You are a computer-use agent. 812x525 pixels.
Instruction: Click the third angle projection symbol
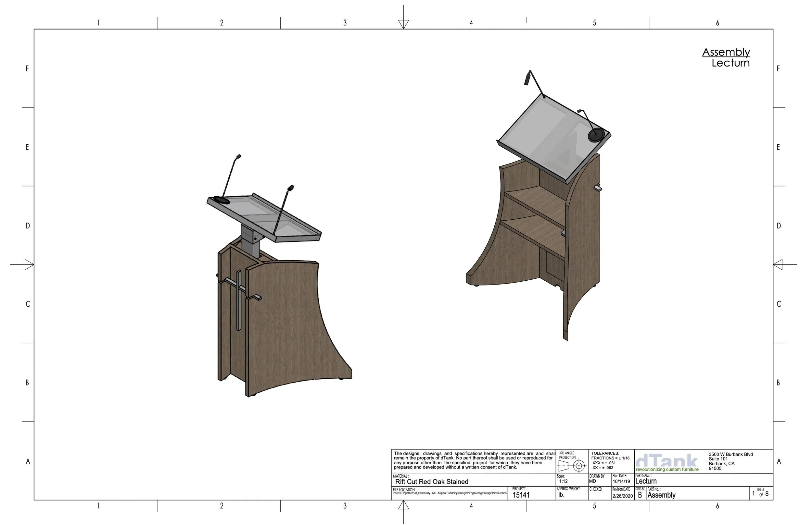[571, 465]
